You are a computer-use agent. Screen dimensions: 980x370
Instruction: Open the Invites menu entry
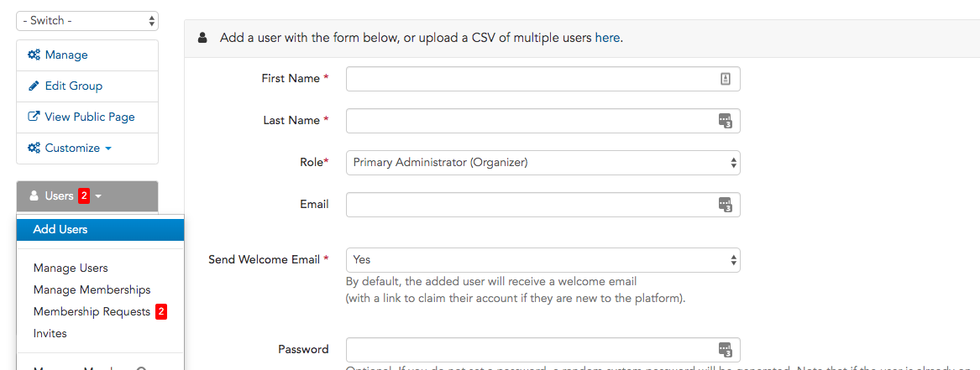(x=50, y=334)
